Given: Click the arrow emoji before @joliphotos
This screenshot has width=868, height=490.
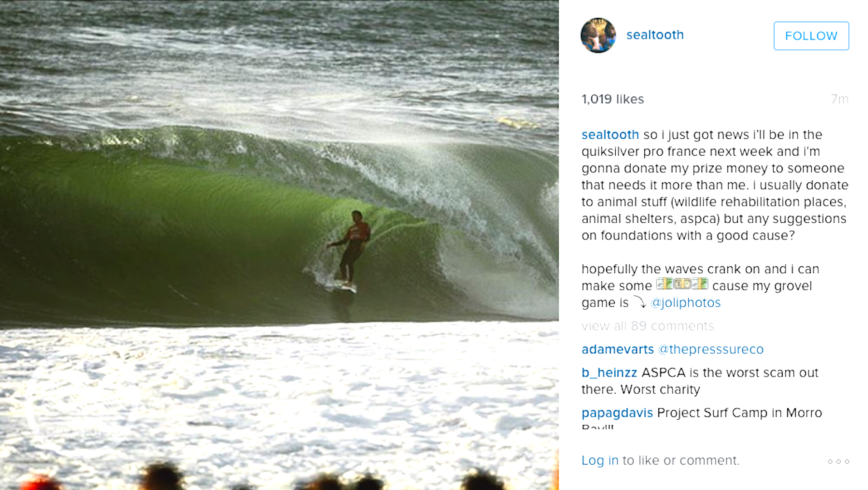Looking at the screenshot, I should (x=640, y=302).
